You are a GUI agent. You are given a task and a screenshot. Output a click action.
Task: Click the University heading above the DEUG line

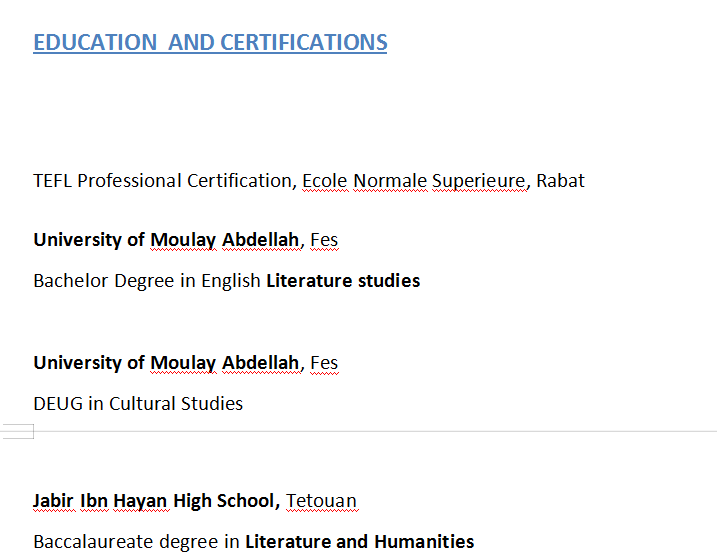(x=166, y=363)
